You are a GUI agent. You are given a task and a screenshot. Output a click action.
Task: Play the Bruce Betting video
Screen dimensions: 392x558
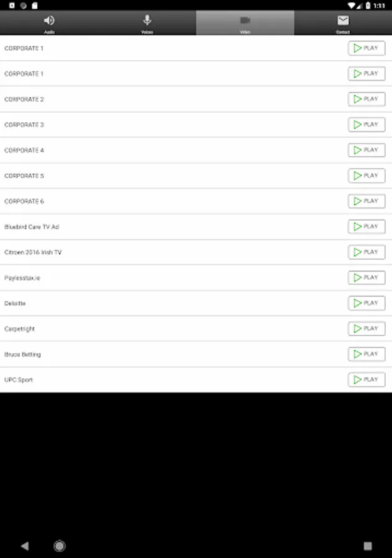(x=367, y=354)
